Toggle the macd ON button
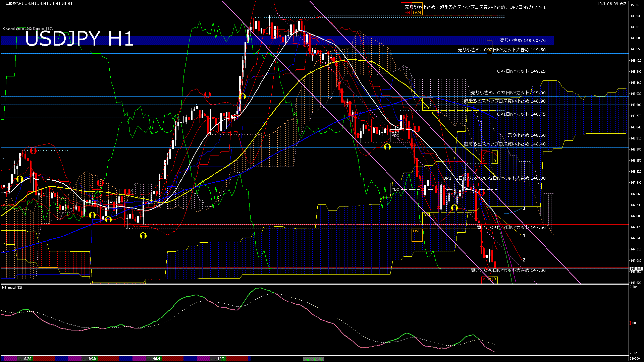The width and height of the screenshot is (644, 362). coord(314,359)
